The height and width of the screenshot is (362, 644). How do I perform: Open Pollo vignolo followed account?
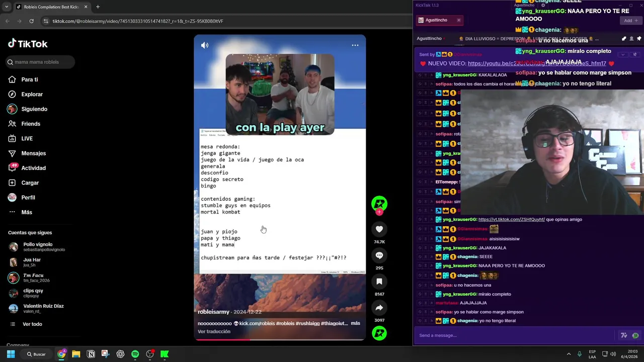[x=36, y=247]
